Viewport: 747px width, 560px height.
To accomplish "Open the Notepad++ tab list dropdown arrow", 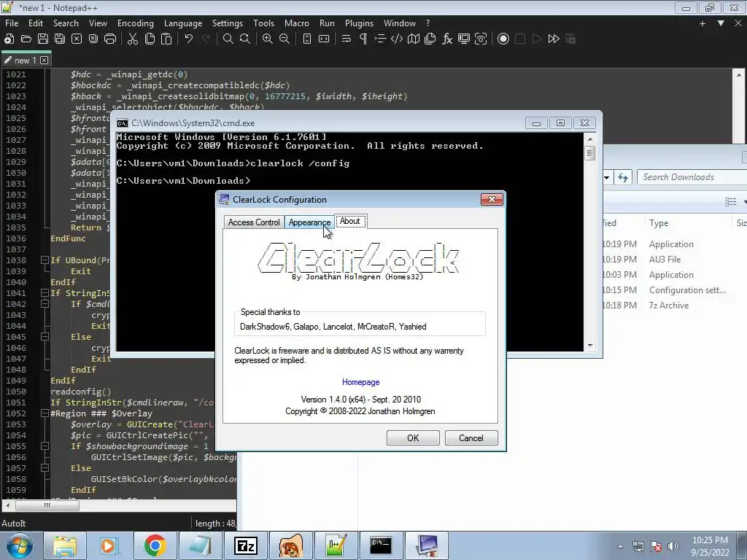I will 721,23.
